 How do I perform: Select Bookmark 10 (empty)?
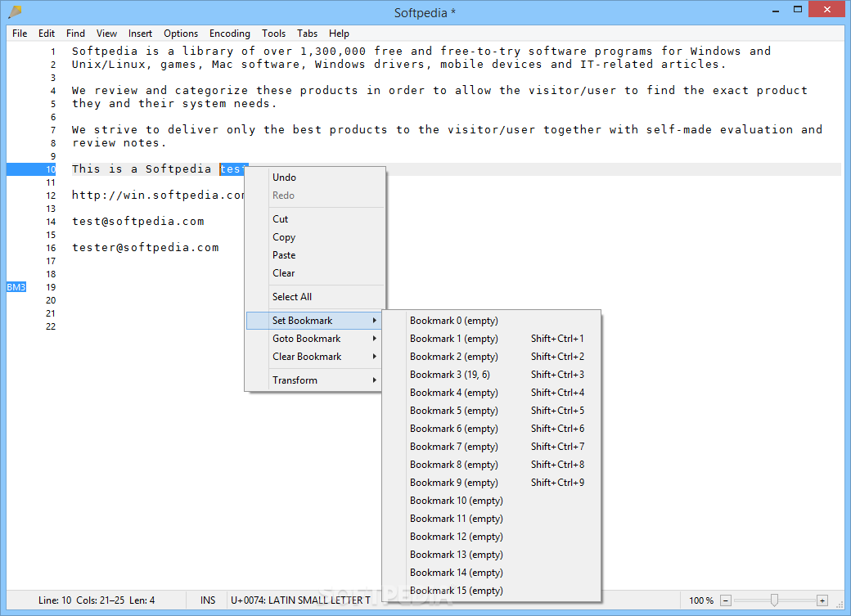coord(492,501)
